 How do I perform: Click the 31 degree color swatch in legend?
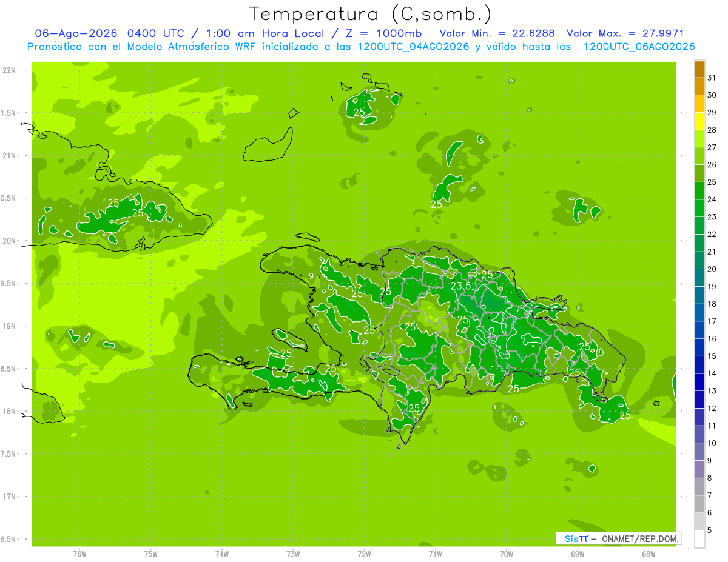(x=699, y=70)
